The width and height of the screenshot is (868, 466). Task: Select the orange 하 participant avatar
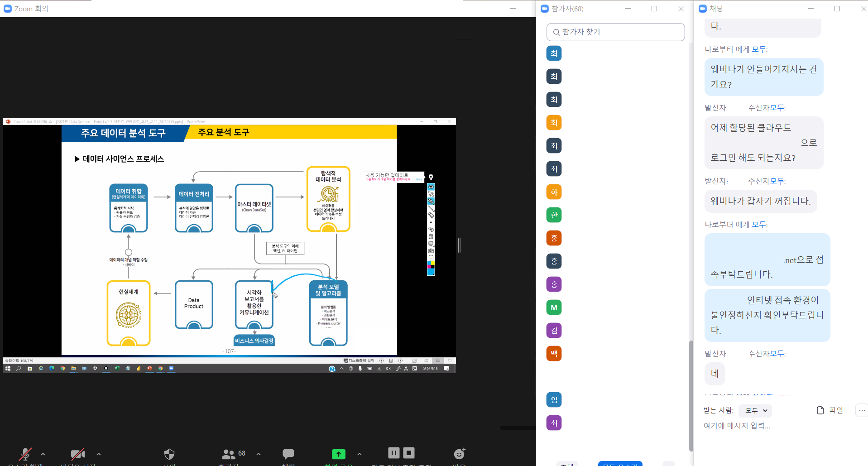pos(554,192)
